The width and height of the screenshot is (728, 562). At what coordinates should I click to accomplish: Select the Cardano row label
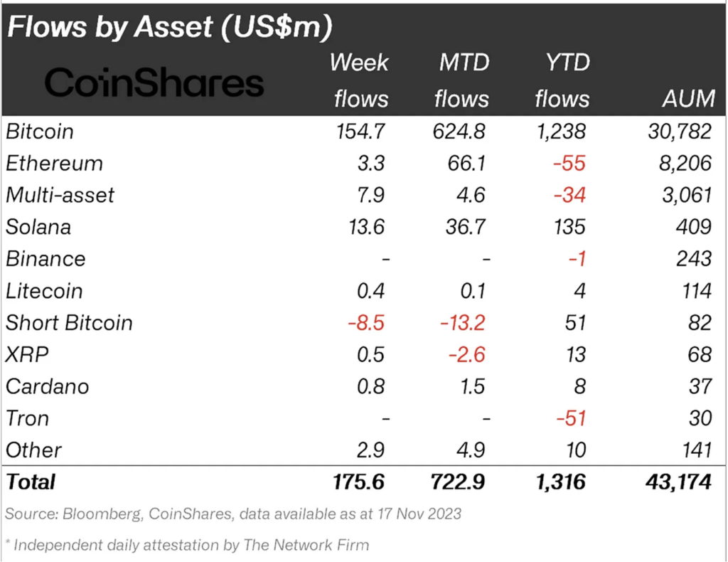coord(48,386)
